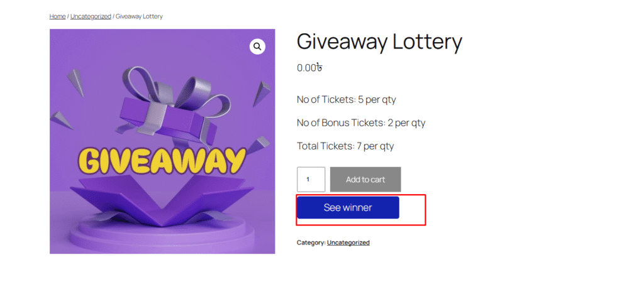Click the blue See winner button
This screenshot has height=282, width=644.
click(348, 208)
